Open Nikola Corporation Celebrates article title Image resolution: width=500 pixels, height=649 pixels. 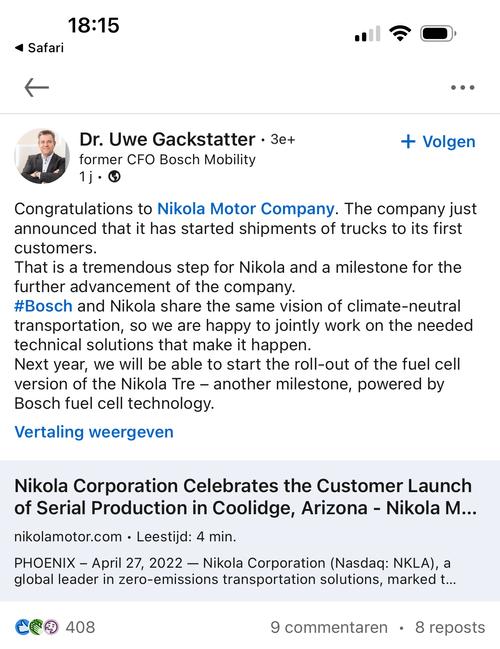(245, 497)
